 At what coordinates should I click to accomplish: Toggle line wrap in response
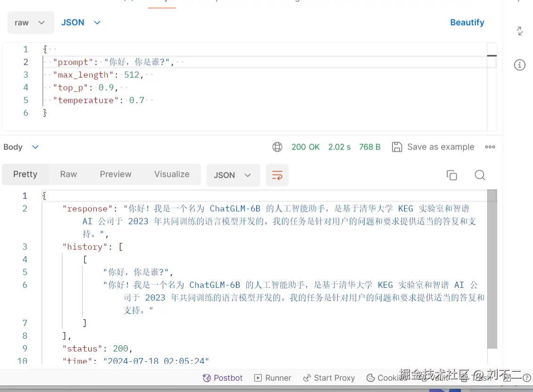(x=277, y=175)
